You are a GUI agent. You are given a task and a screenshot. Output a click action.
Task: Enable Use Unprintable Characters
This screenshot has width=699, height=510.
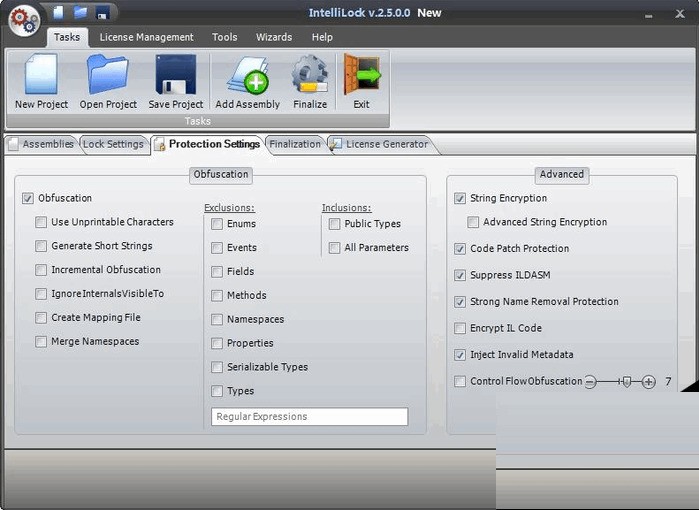point(41,222)
